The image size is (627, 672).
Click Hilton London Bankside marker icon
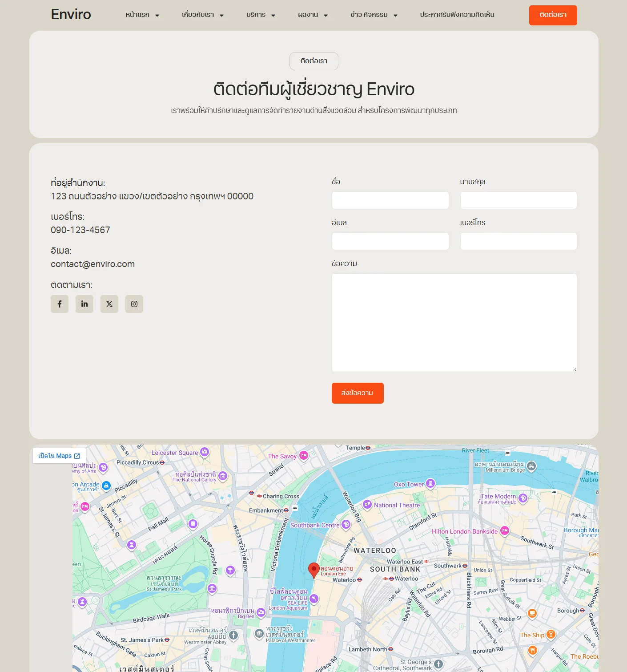[504, 531]
